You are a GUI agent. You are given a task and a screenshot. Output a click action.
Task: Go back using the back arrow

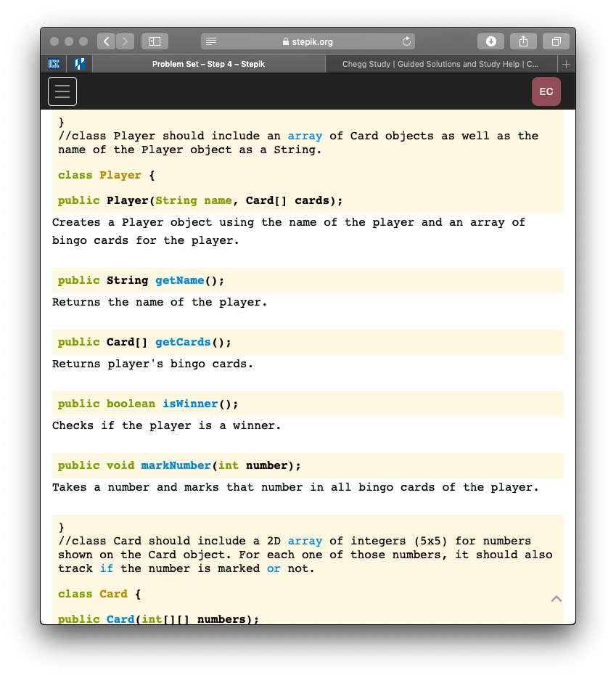point(106,41)
